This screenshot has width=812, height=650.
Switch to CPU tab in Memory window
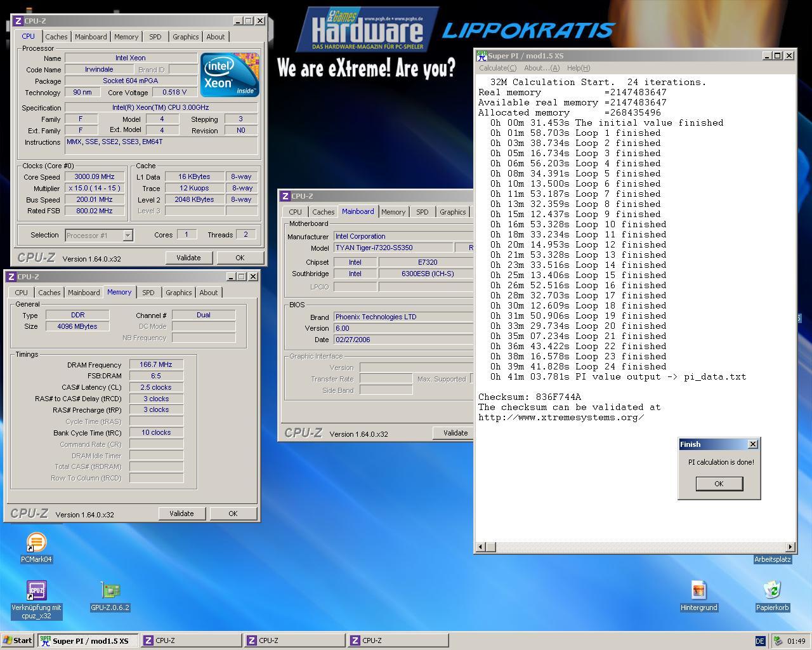click(22, 293)
